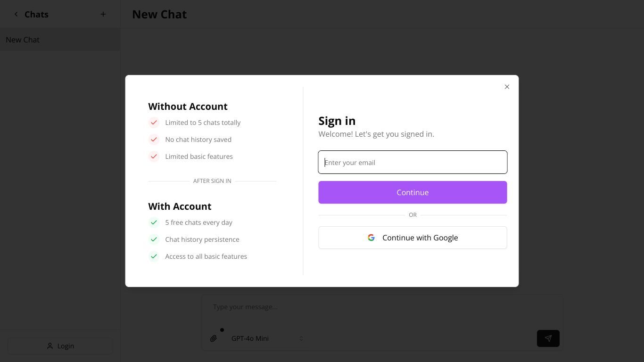Click red check next to Limited to 5 chats
644x362 pixels.
pos(154,123)
